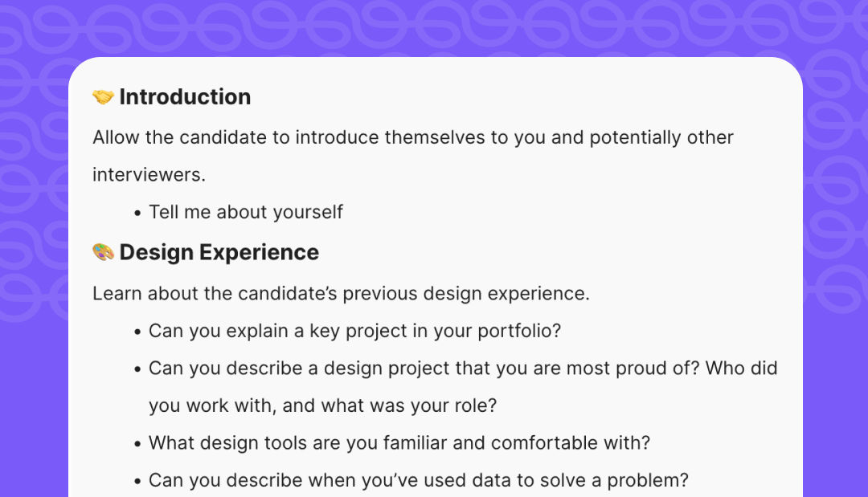Select the Design Experience heading

click(x=219, y=253)
